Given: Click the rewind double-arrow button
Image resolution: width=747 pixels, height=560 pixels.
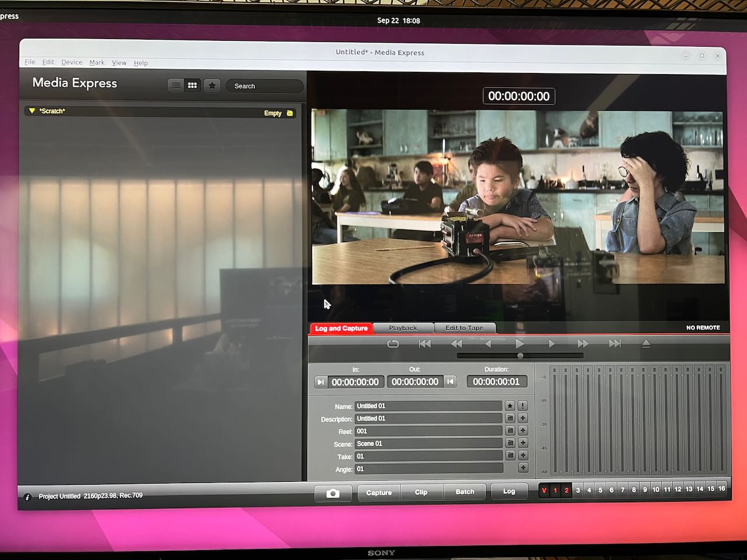Looking at the screenshot, I should pos(456,344).
